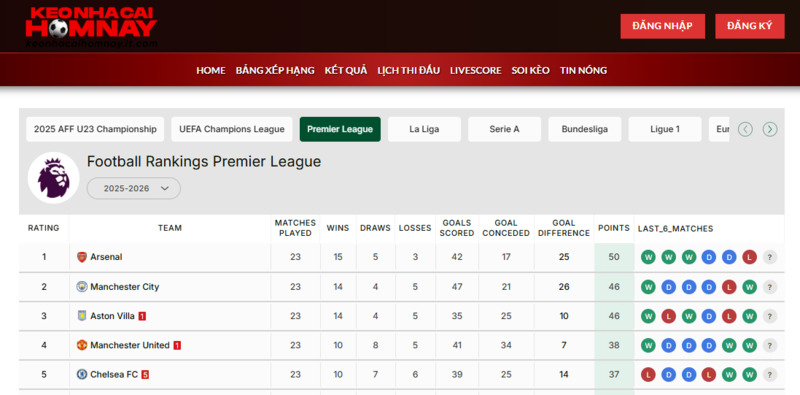The image size is (800, 395).
Task: Click the red 5 badge next to Chelsea FC
Action: pos(145,375)
